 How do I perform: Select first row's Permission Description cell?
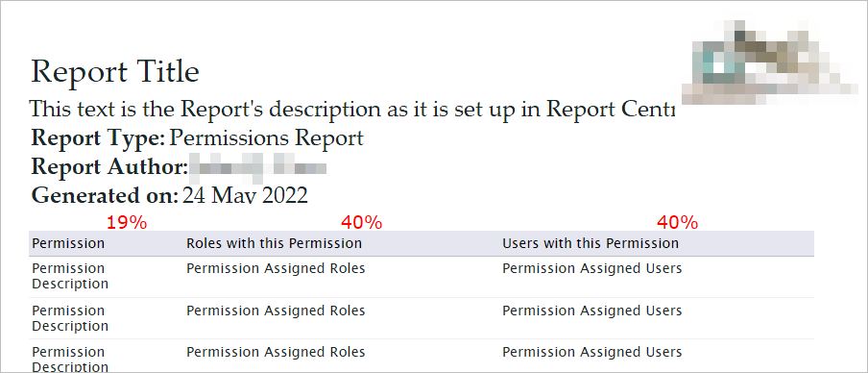click(70, 276)
